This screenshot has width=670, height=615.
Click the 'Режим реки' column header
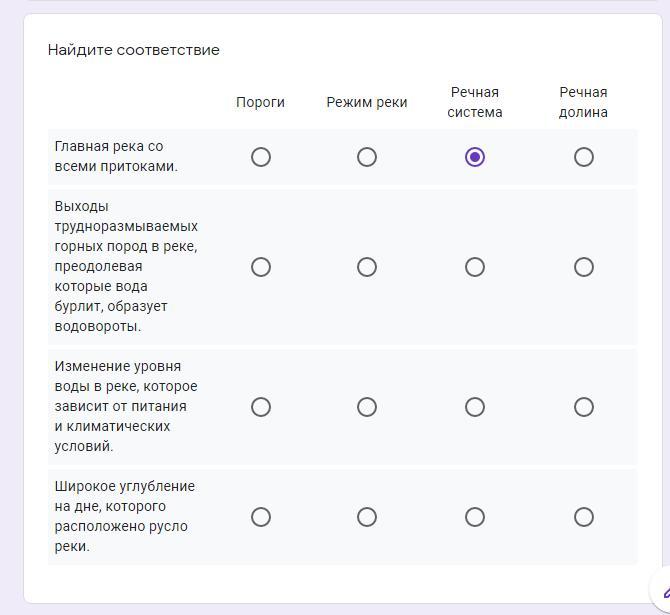pos(367,102)
